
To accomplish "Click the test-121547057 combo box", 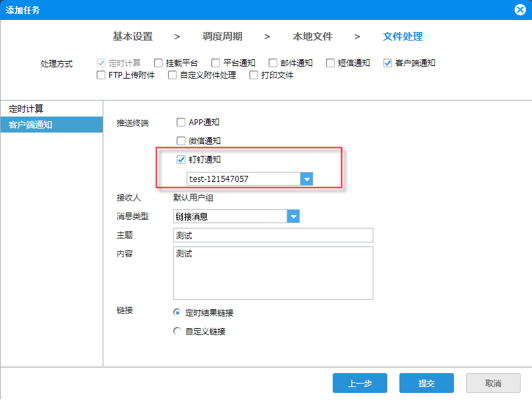I will 250,179.
